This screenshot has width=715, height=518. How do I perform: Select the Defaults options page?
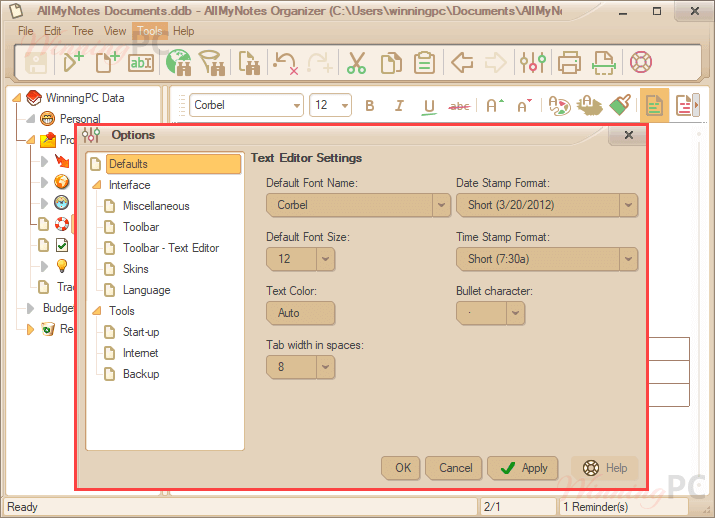pyautogui.click(x=173, y=164)
